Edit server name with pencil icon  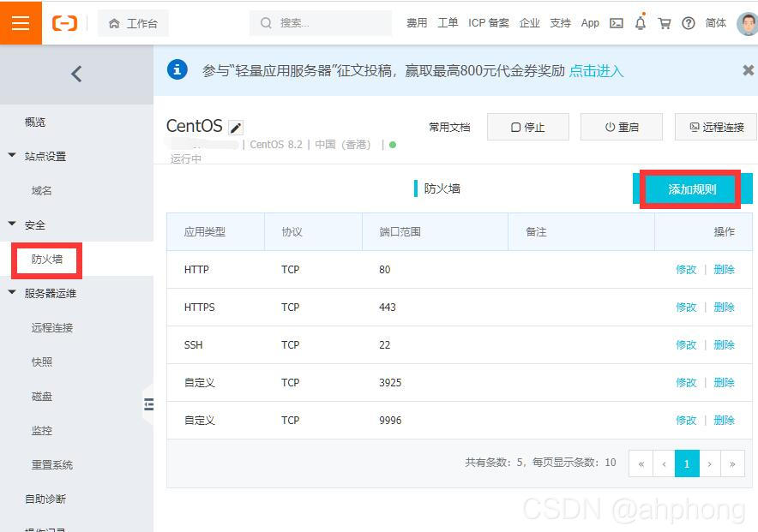[236, 128]
